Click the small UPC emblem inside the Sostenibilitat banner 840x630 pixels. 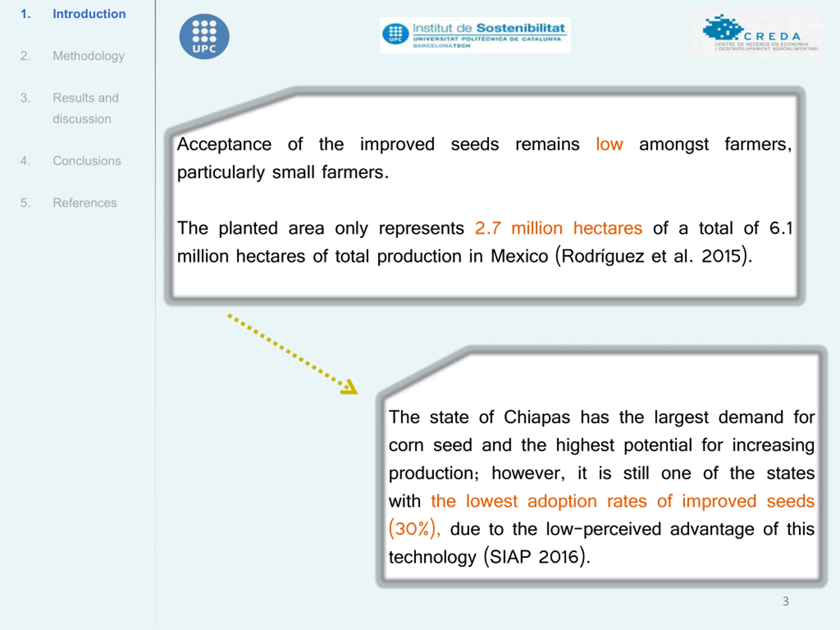[x=395, y=34]
